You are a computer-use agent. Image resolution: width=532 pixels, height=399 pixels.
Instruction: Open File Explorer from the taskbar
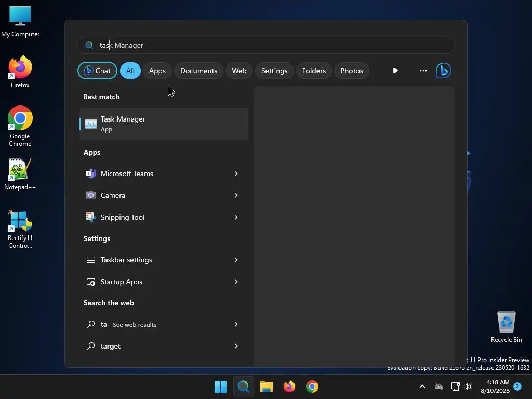267,387
